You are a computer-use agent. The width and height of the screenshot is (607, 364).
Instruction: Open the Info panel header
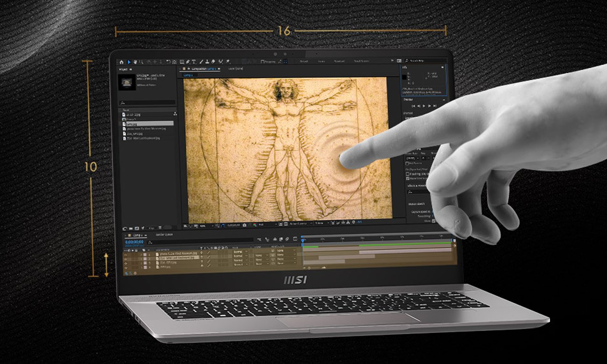(405, 68)
